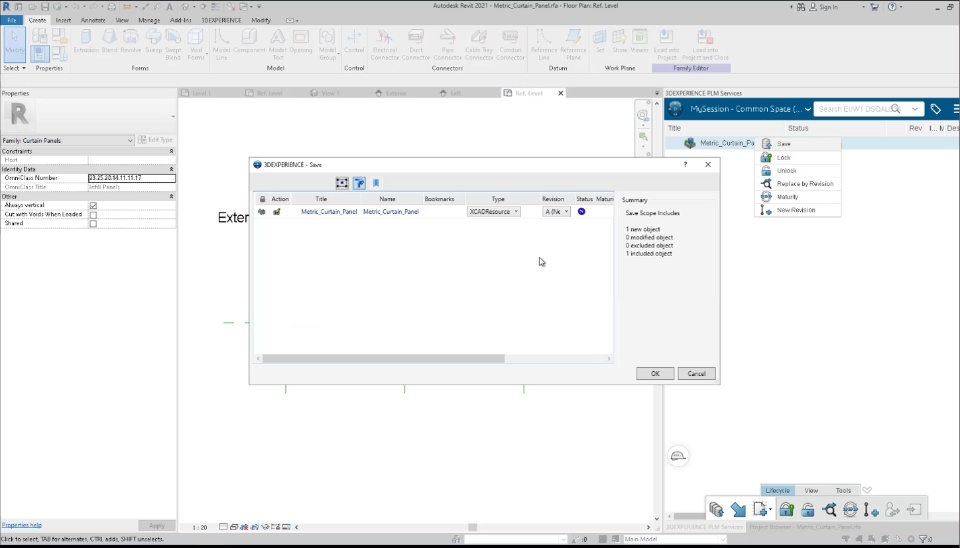Click the Maturity icon in Lifecycle toolbar
This screenshot has height=548, width=960.
pyautogui.click(x=850, y=509)
